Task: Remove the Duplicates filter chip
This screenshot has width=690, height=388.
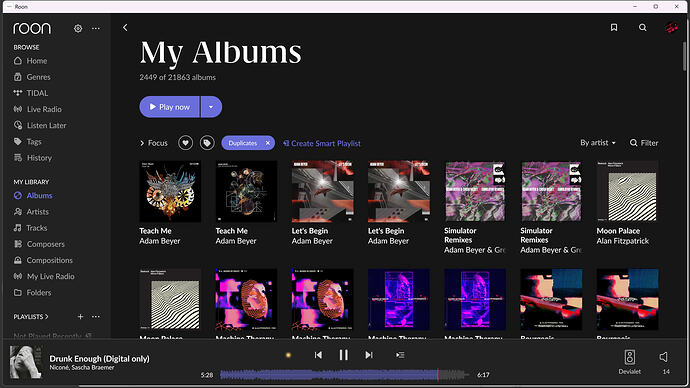Action: [x=268, y=143]
